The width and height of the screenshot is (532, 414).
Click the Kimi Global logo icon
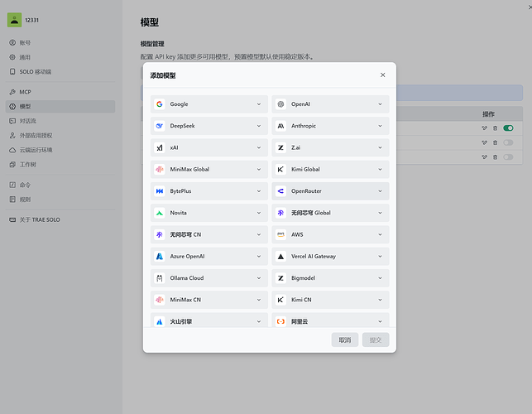280,170
